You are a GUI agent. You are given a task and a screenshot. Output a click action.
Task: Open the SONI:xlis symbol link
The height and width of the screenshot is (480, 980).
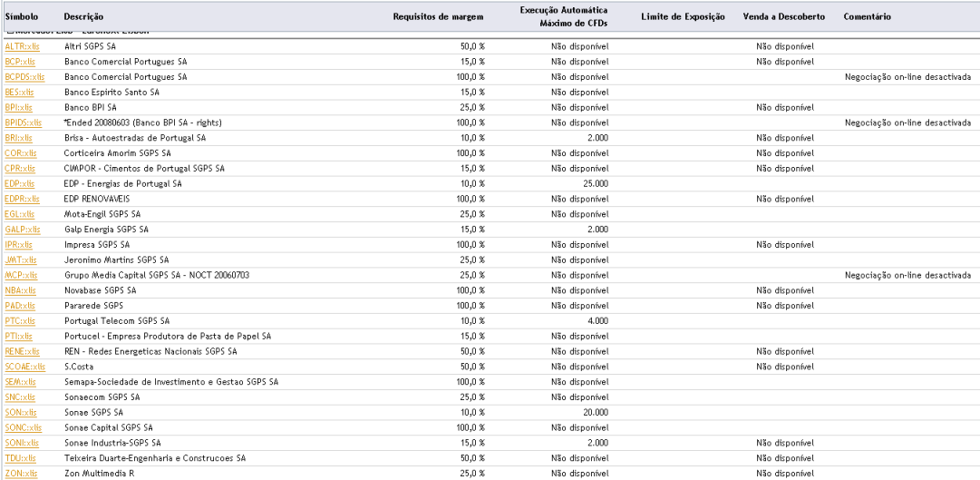point(22,443)
